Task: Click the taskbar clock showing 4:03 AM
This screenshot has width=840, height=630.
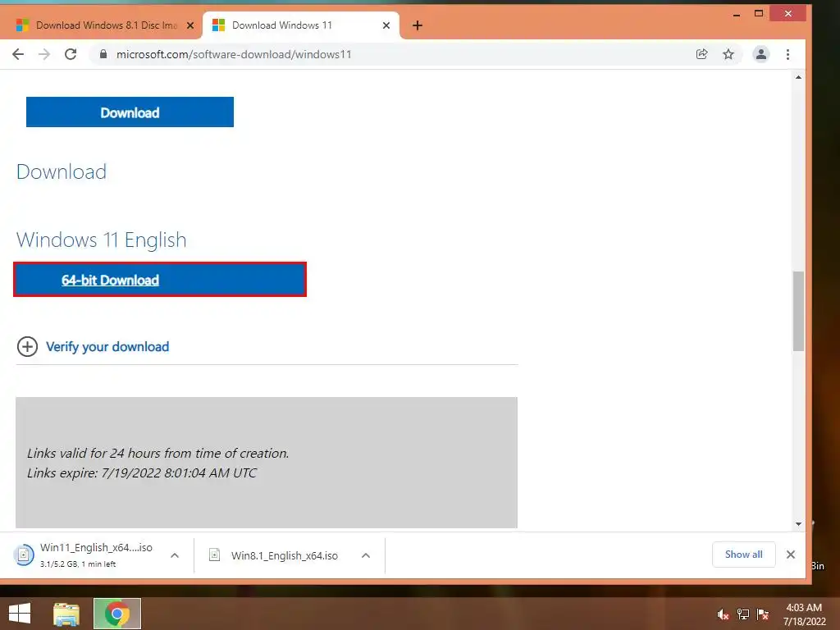Action: coord(804,614)
